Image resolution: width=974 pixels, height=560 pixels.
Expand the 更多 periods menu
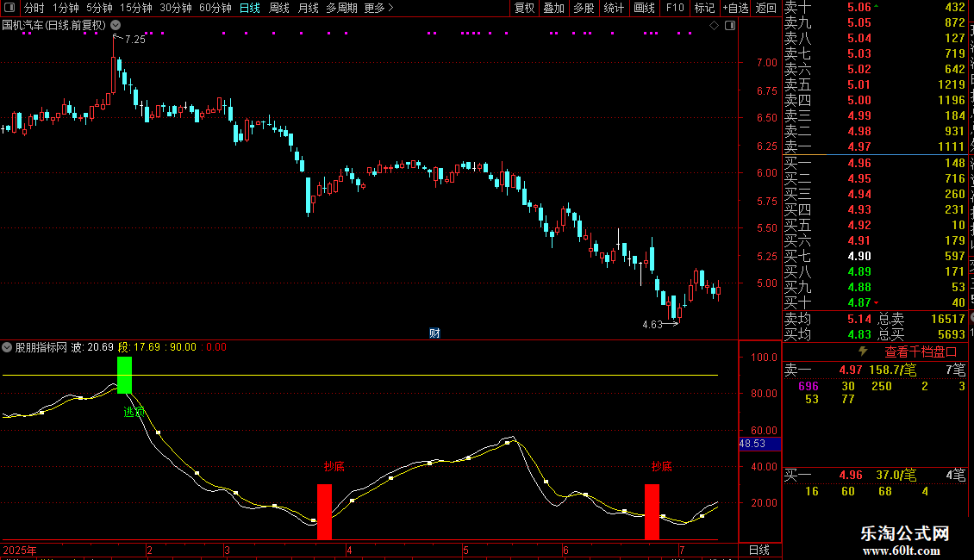[378, 8]
